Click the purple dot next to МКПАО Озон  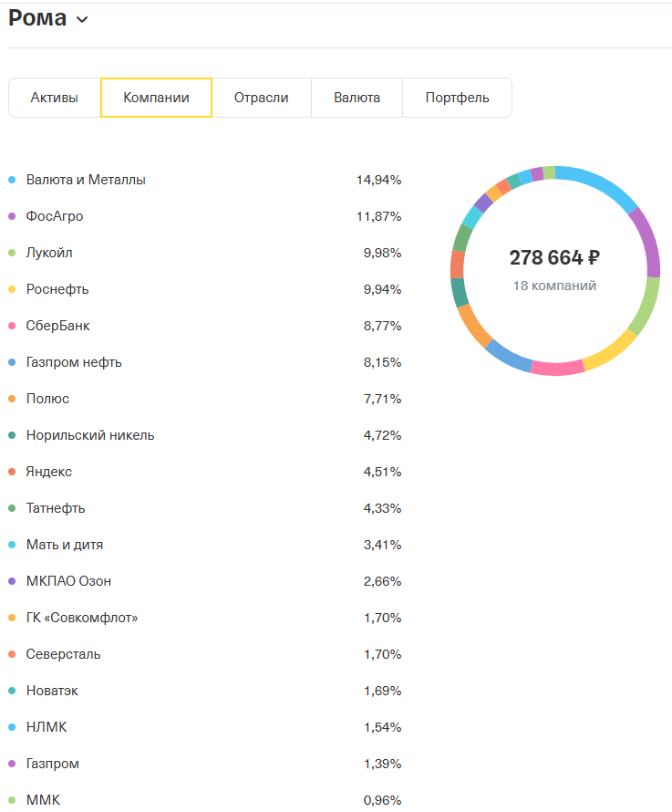tap(12, 581)
